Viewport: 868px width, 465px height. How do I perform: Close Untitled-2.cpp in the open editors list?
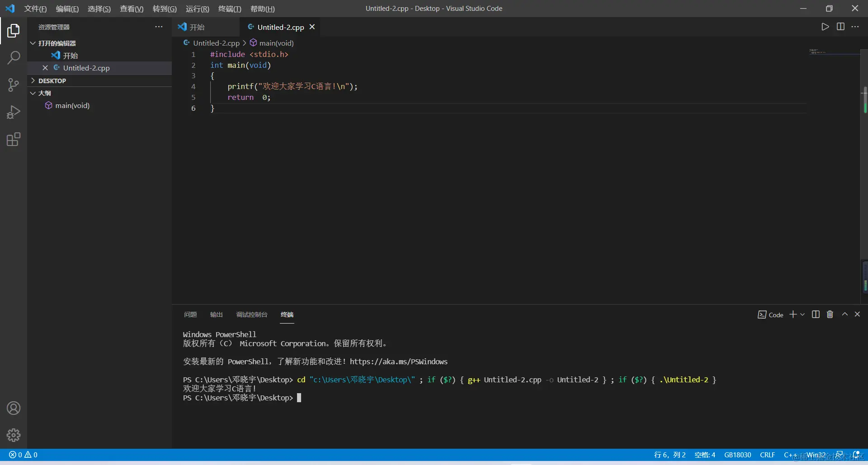click(45, 68)
